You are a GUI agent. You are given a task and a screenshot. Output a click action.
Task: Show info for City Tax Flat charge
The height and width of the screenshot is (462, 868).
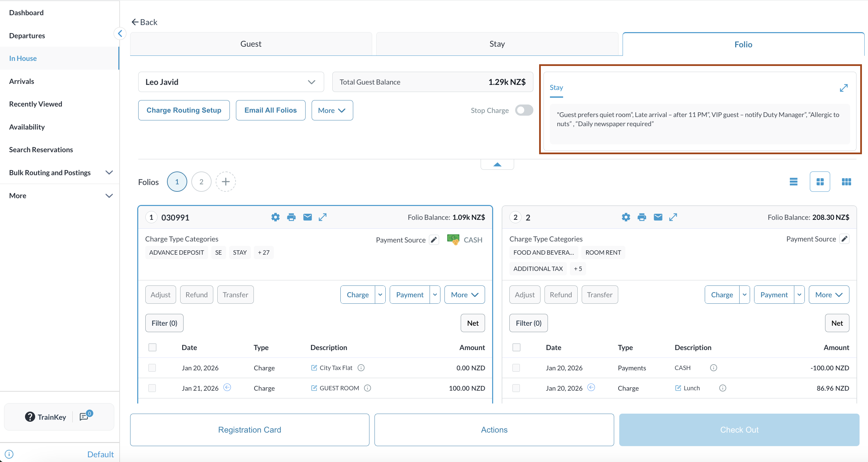[361, 368]
